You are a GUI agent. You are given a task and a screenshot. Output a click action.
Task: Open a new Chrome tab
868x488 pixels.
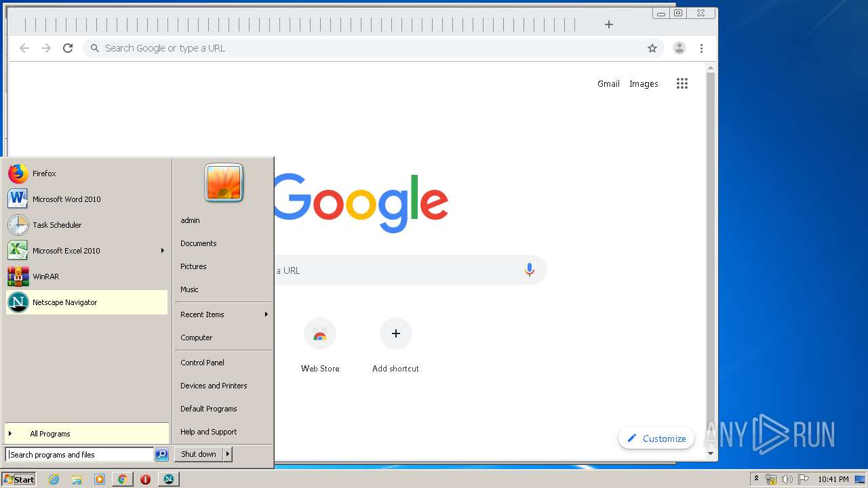[609, 24]
